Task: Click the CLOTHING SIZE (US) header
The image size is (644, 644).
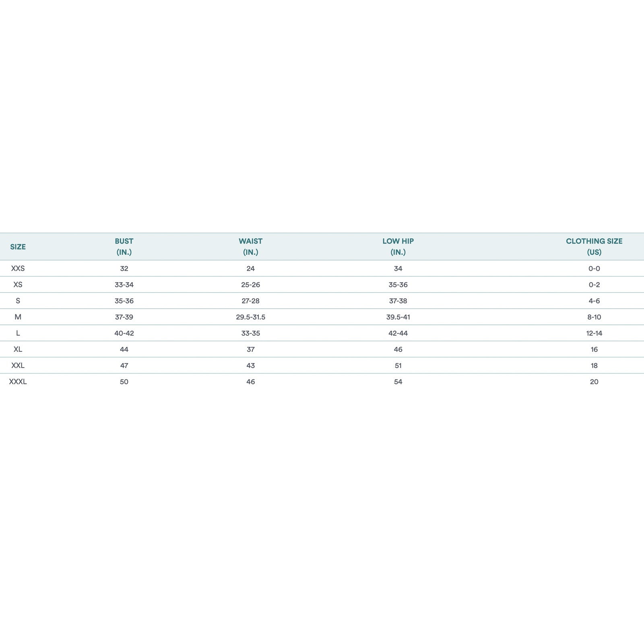Action: pyautogui.click(x=594, y=247)
